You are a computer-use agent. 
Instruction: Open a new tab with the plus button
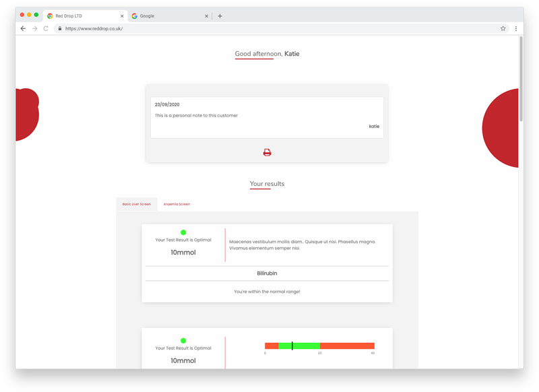click(x=220, y=15)
